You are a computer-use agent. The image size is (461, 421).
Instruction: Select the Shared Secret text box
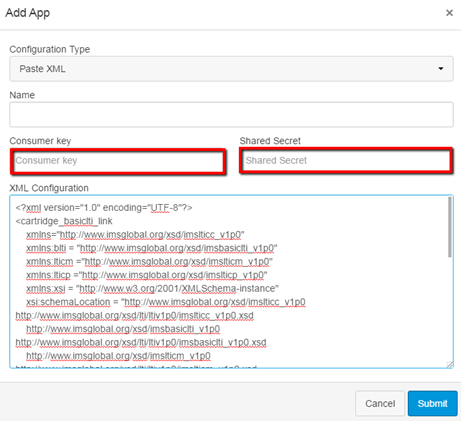point(346,161)
